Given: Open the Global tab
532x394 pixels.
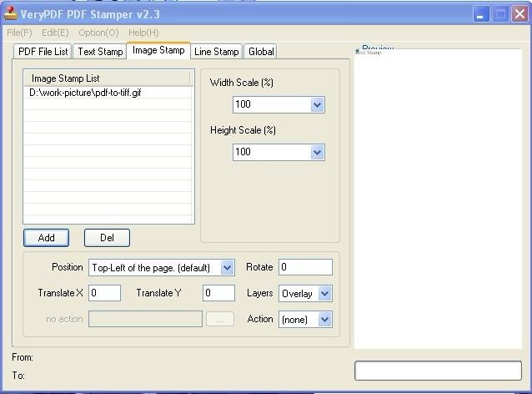Looking at the screenshot, I should point(261,52).
